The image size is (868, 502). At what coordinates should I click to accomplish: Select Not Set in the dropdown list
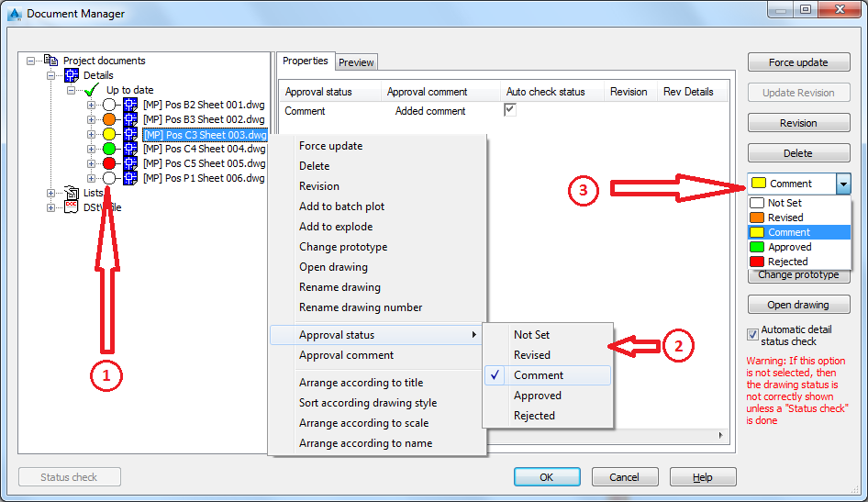tap(799, 203)
